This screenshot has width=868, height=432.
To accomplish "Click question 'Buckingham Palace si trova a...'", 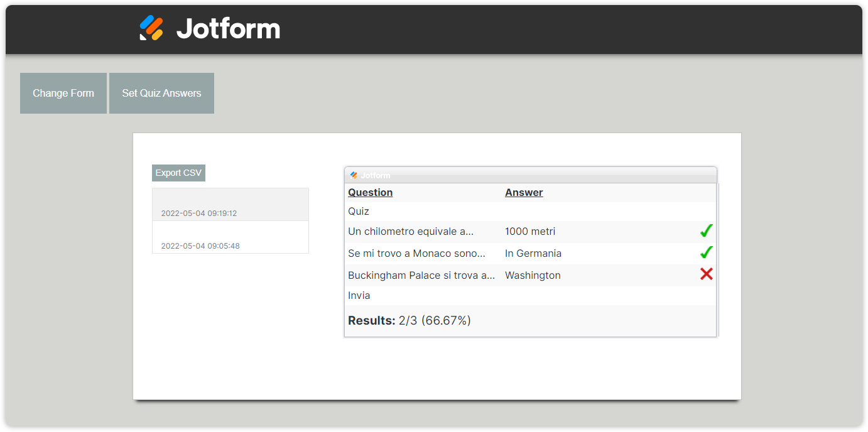I will [421, 275].
